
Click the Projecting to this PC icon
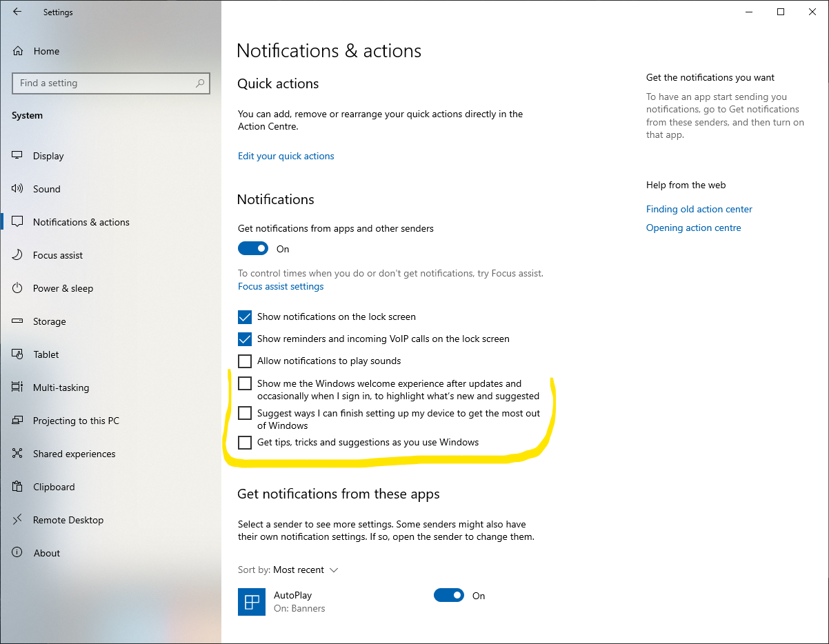pos(17,421)
